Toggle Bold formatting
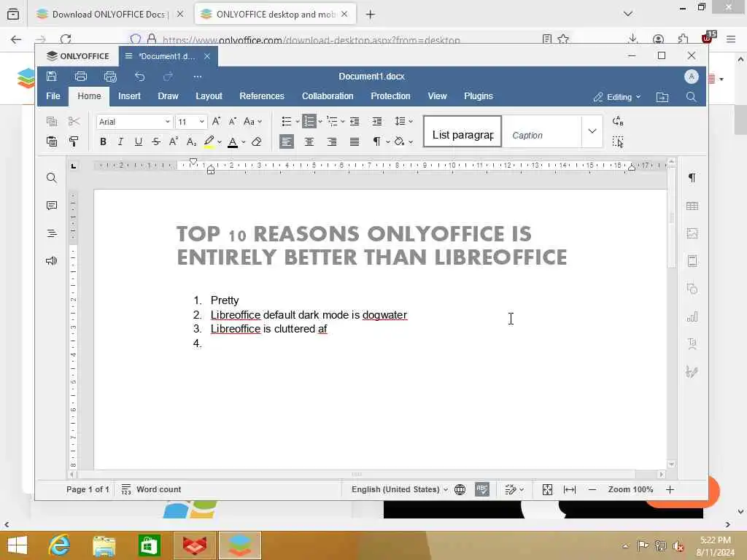Image resolution: width=747 pixels, height=560 pixels. (x=103, y=141)
